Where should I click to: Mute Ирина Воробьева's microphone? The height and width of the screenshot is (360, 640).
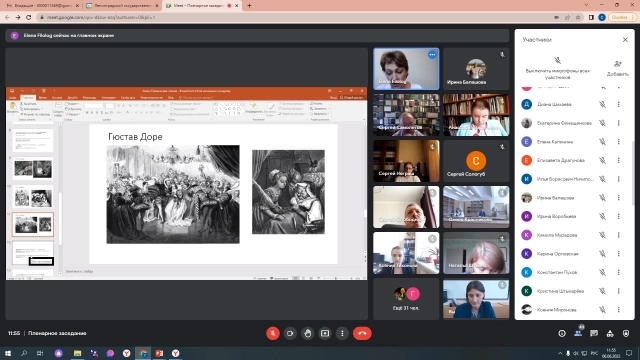coord(602,216)
